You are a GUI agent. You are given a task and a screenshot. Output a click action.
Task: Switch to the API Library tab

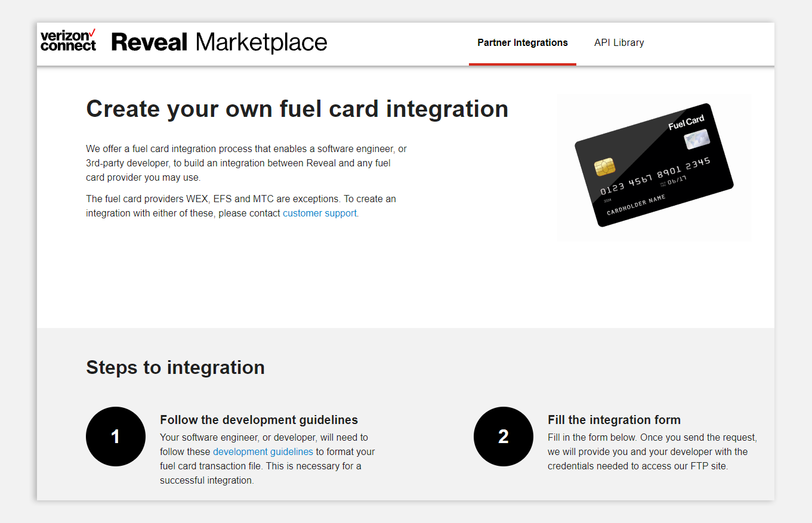619,42
